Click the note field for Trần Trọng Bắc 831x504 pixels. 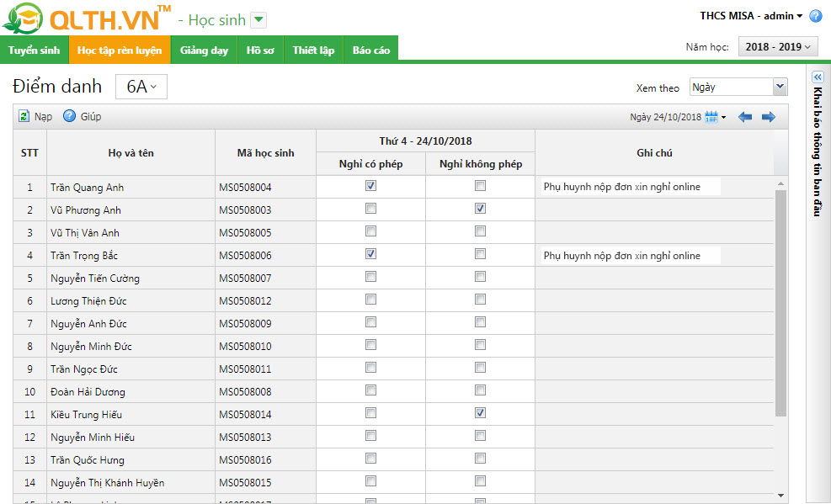click(631, 256)
